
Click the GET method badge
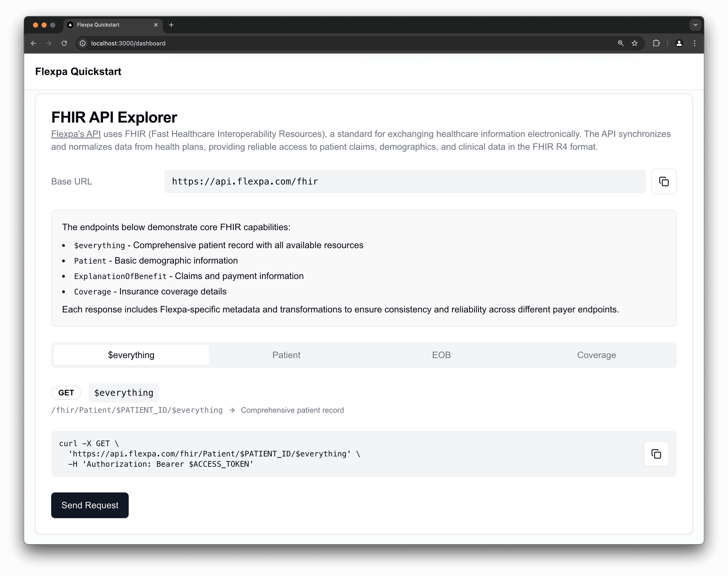coord(66,393)
